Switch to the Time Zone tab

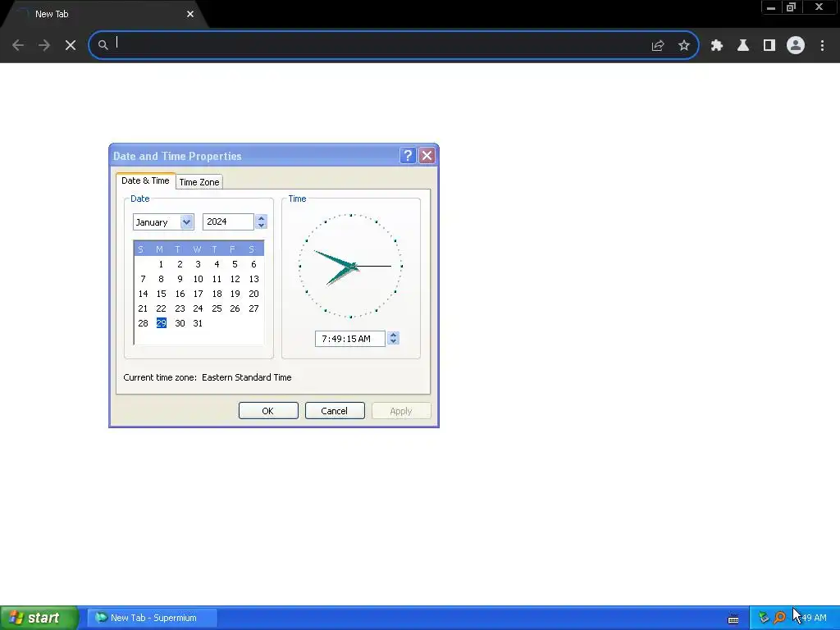tap(199, 182)
